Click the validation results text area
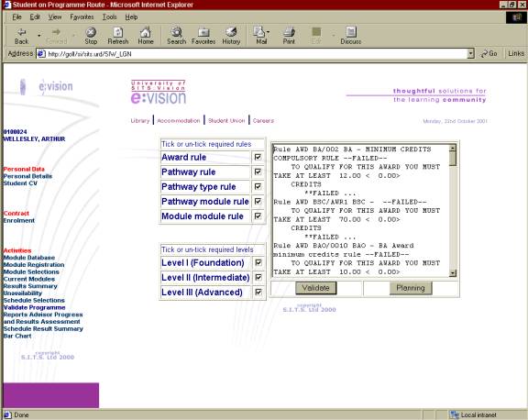 click(x=361, y=211)
